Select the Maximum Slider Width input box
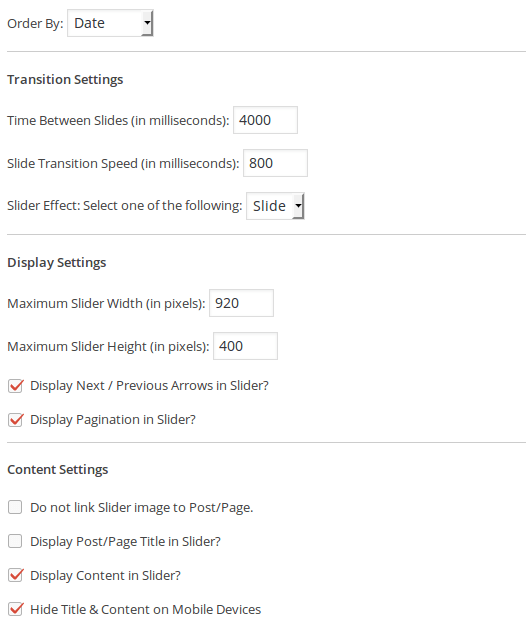The width and height of the screenshot is (526, 625). [x=241, y=303]
